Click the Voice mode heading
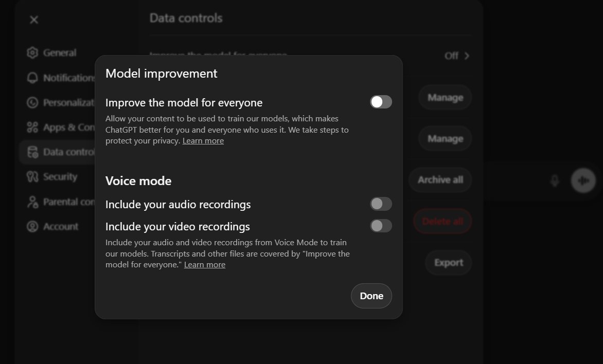Viewport: 603px width, 364px height. (x=138, y=181)
